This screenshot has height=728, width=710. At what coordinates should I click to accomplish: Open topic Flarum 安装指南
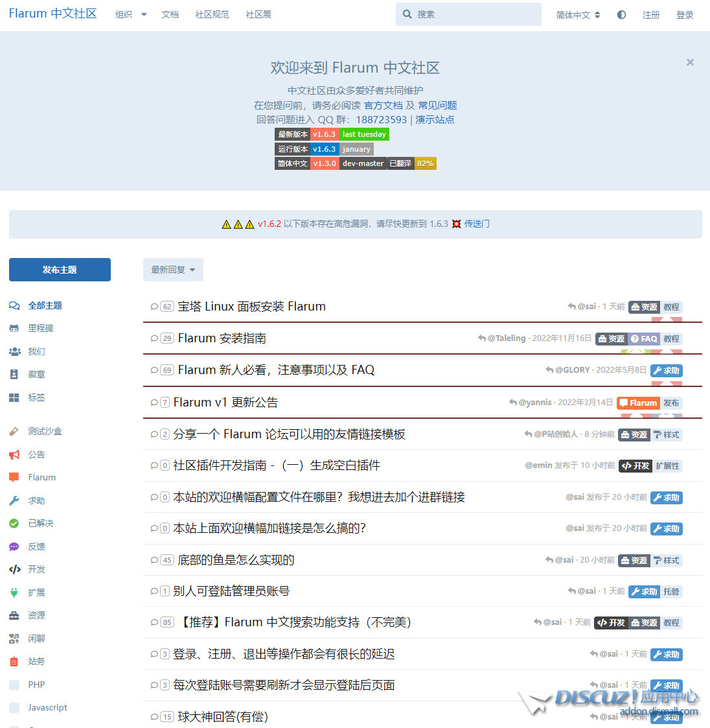coord(222,338)
